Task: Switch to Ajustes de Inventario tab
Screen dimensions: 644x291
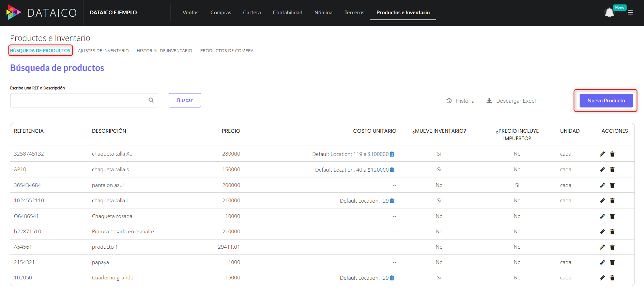Action: tap(103, 51)
